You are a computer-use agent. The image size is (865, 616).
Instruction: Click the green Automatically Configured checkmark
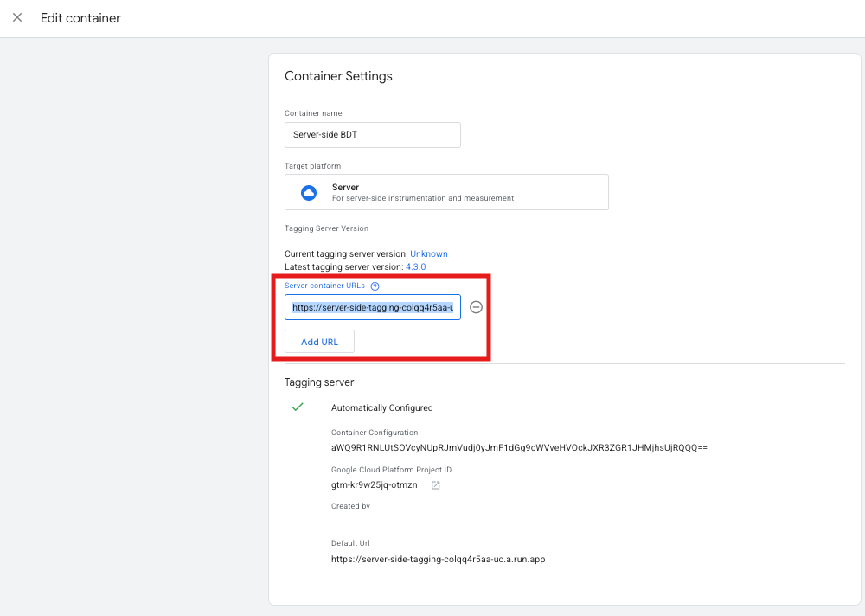[298, 407]
